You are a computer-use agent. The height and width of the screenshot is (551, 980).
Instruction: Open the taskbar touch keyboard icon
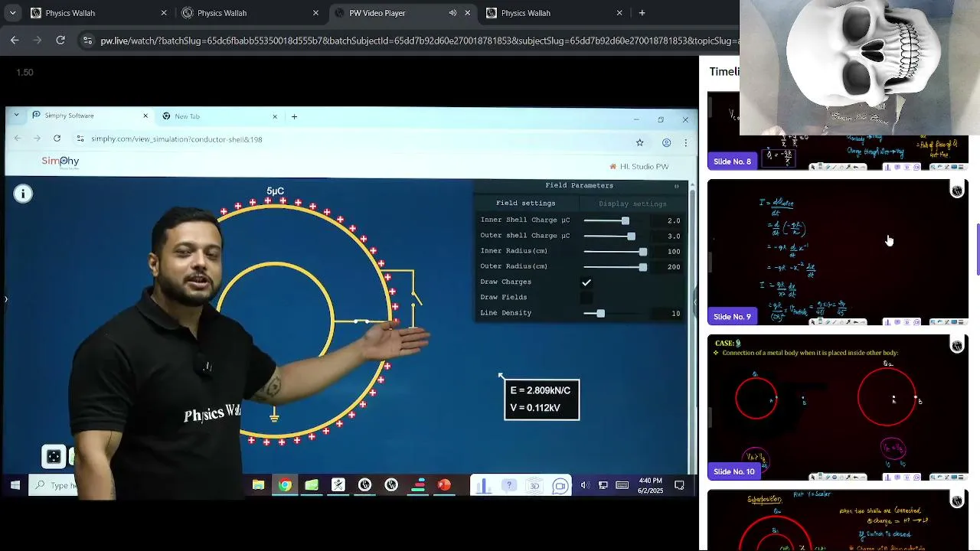[x=622, y=485]
